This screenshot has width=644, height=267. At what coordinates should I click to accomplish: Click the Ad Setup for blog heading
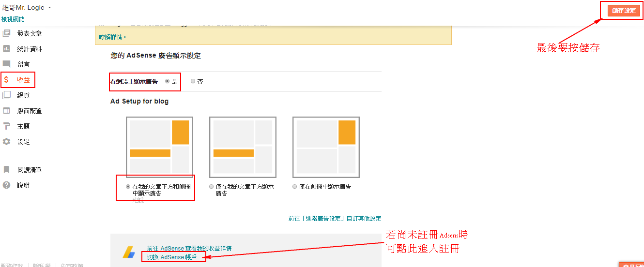pyautogui.click(x=139, y=101)
